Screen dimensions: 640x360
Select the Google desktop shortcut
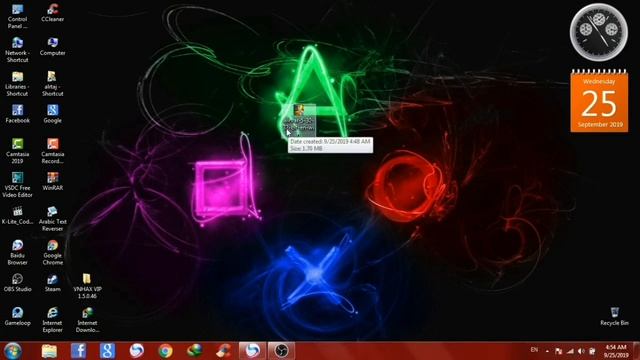(52, 113)
